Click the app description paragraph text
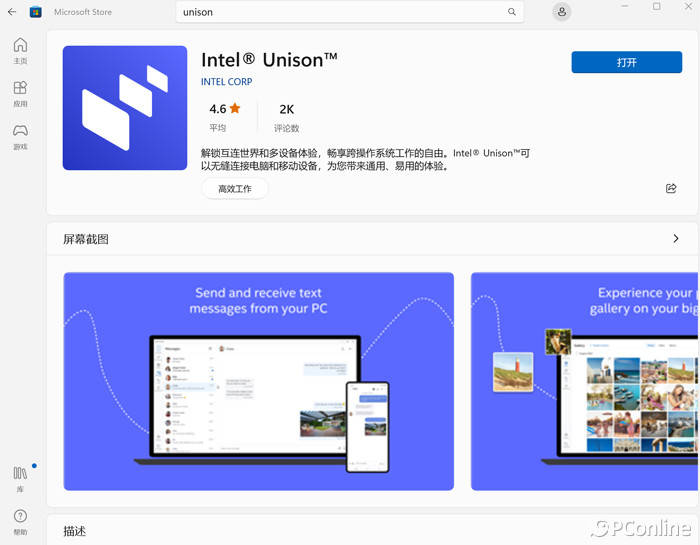The width and height of the screenshot is (700, 545). (x=365, y=159)
